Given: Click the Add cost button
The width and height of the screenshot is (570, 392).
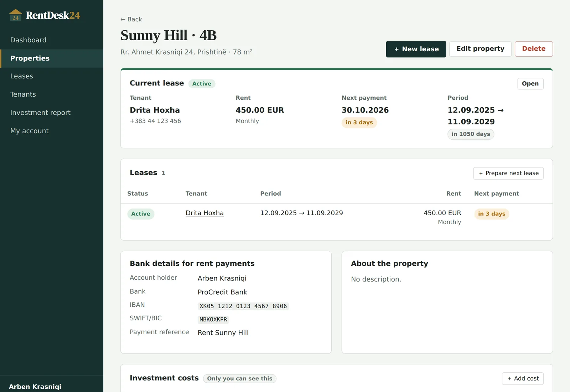Looking at the screenshot, I should (523, 378).
